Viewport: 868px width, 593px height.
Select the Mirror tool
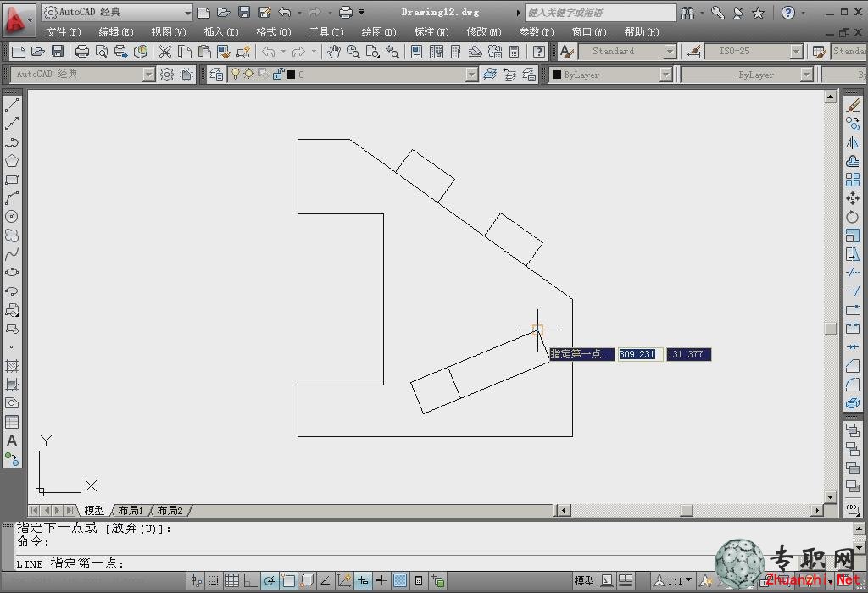[853, 142]
